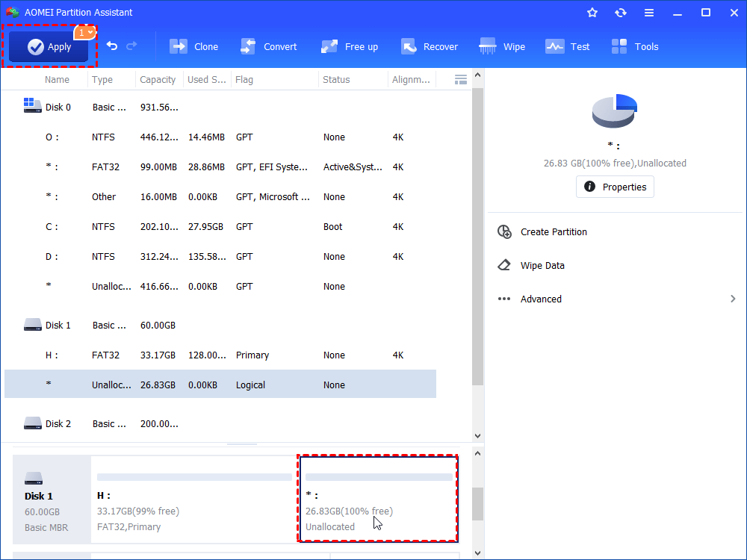Click the Apply button
This screenshot has width=747, height=560.
click(49, 46)
